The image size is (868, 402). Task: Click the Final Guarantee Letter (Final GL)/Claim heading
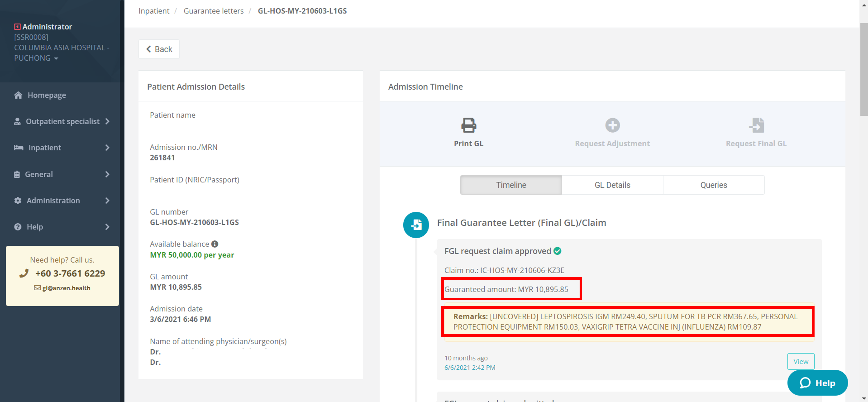(522, 223)
